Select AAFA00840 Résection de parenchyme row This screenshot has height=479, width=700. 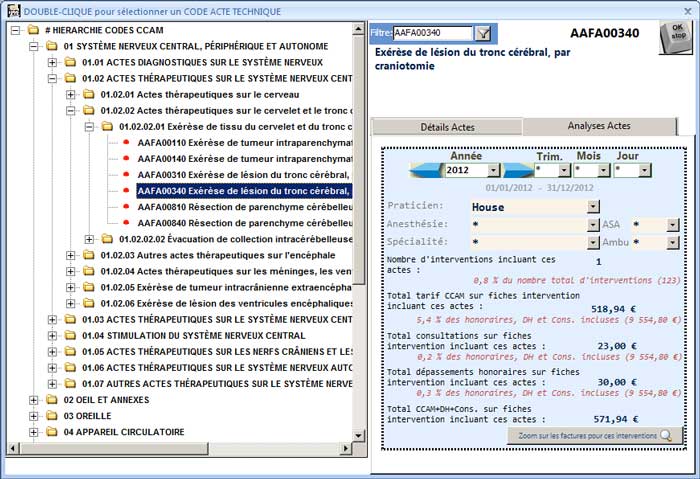(245, 223)
